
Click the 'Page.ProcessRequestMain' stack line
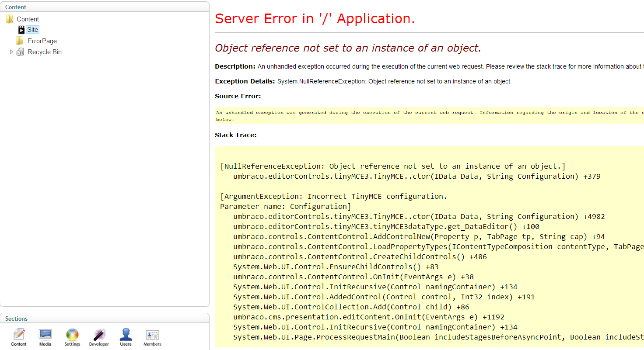pos(438,337)
